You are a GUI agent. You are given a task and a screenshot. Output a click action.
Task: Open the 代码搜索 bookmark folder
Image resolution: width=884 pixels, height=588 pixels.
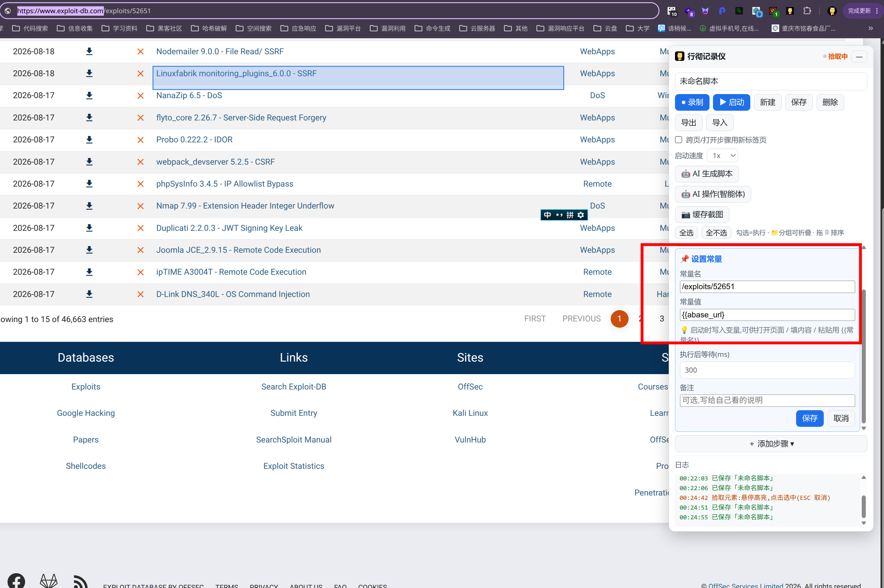tap(30, 29)
